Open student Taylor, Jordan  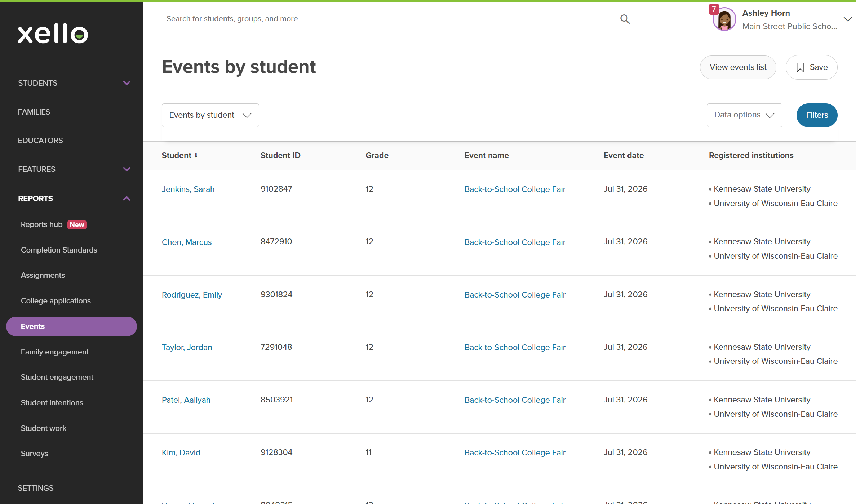pos(187,348)
